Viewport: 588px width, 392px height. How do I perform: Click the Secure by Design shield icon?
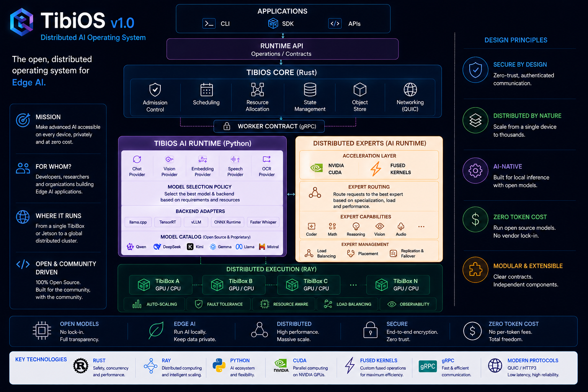click(475, 70)
